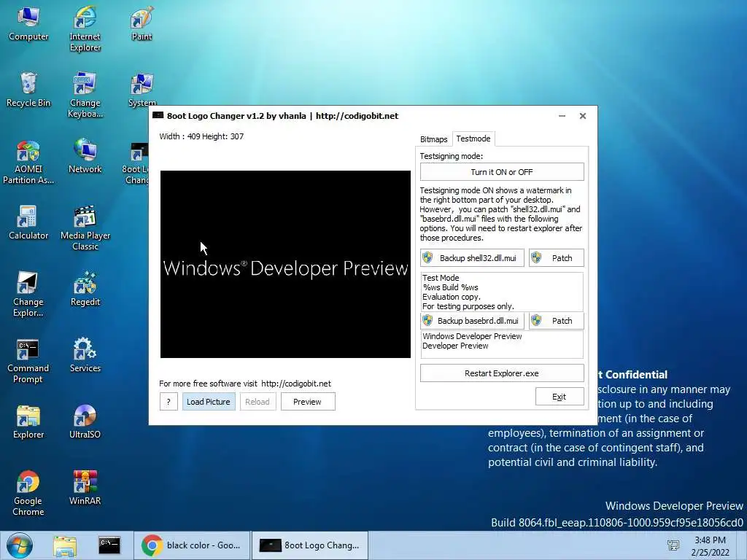This screenshot has height=560, width=747.
Task: Open the Explorer desktop shortcut
Action: tap(28, 421)
